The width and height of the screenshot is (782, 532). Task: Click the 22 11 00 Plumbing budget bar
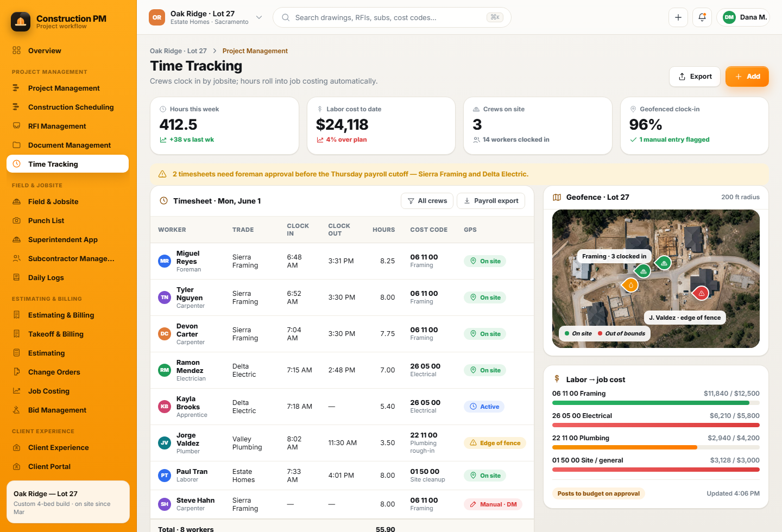tap(655, 447)
